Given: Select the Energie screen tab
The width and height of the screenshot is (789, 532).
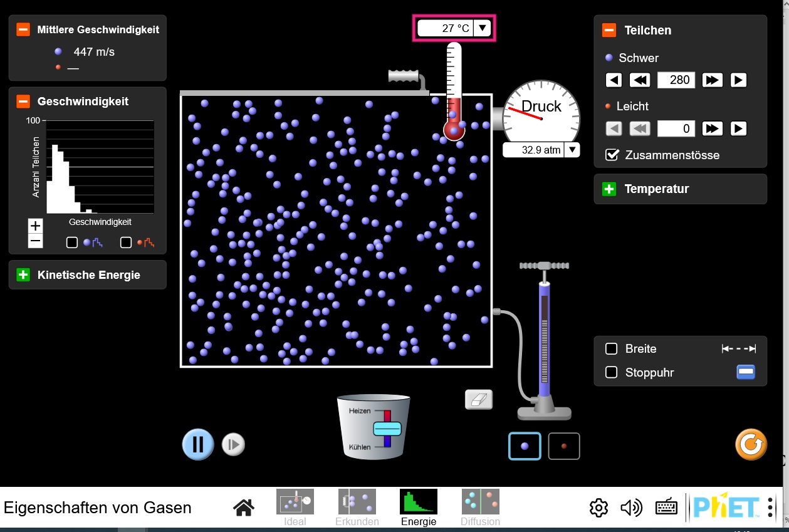Looking at the screenshot, I should click(x=419, y=508).
